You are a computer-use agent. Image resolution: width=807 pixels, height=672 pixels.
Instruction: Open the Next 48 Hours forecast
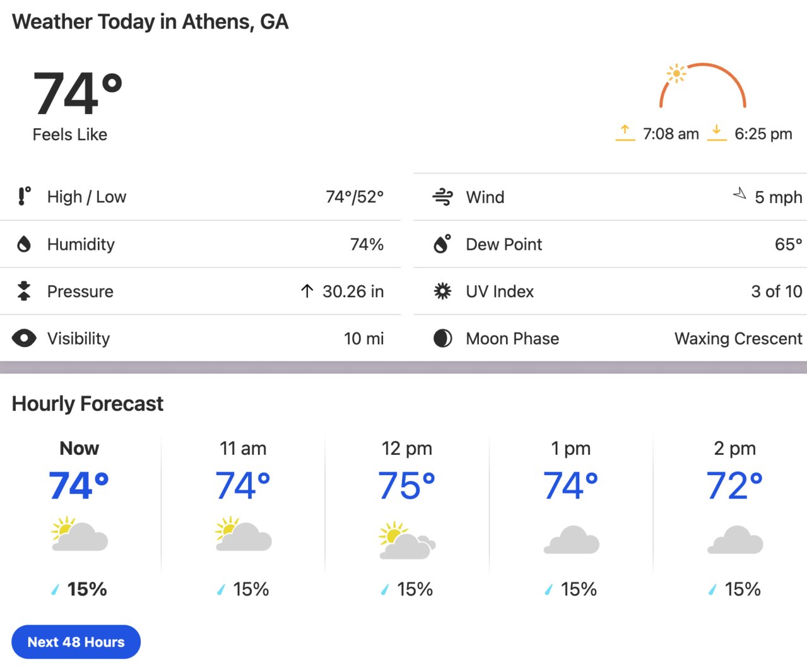click(76, 642)
